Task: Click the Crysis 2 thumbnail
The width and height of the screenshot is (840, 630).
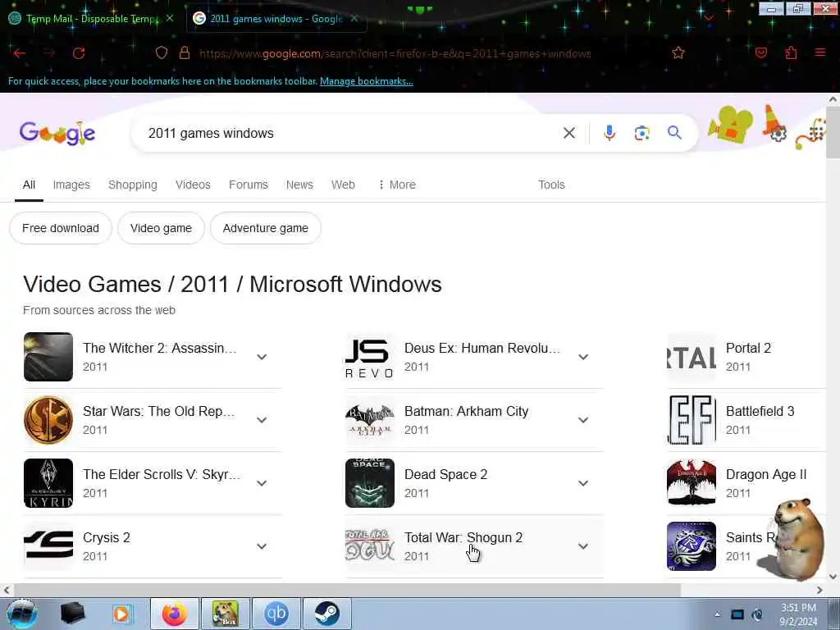Action: pos(48,546)
